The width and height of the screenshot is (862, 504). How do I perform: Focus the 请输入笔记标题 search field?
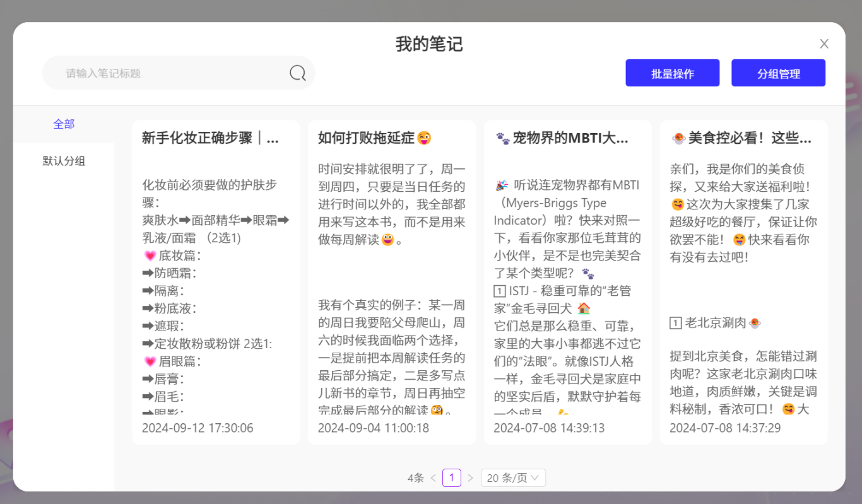tap(170, 73)
